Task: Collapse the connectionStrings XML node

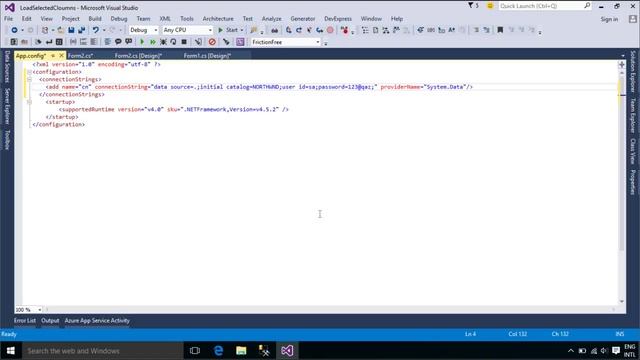Action: coord(29,79)
